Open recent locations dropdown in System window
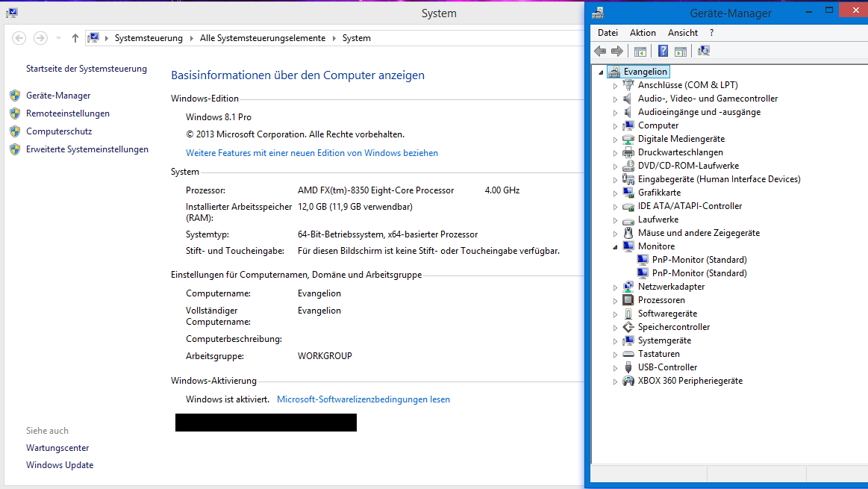 click(x=58, y=38)
